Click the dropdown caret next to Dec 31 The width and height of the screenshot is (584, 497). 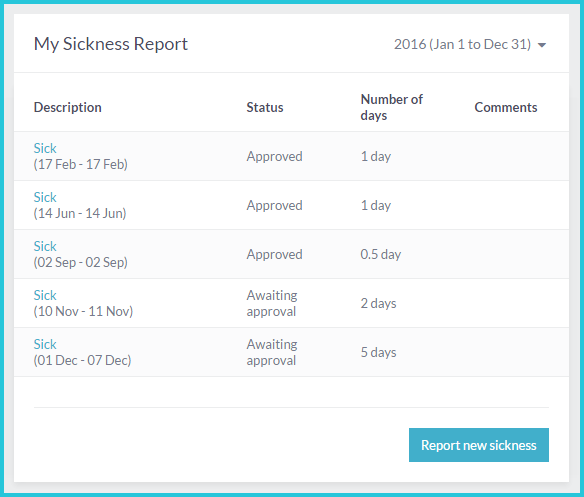(x=542, y=45)
